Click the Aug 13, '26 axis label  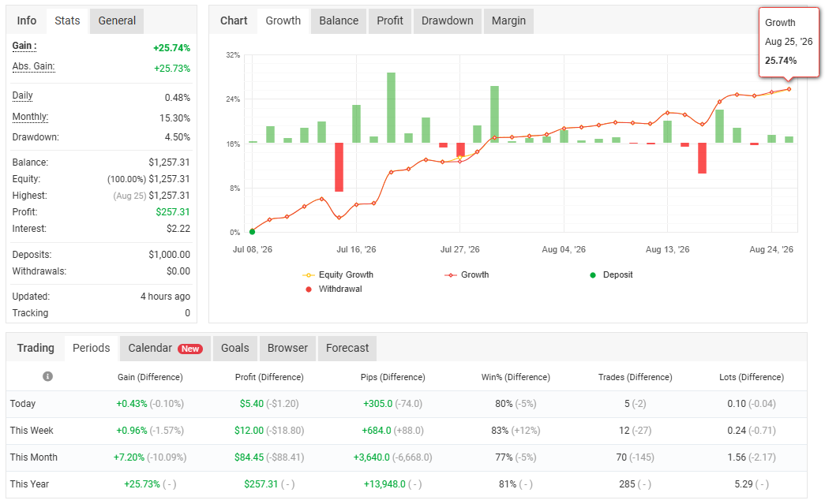pos(667,249)
